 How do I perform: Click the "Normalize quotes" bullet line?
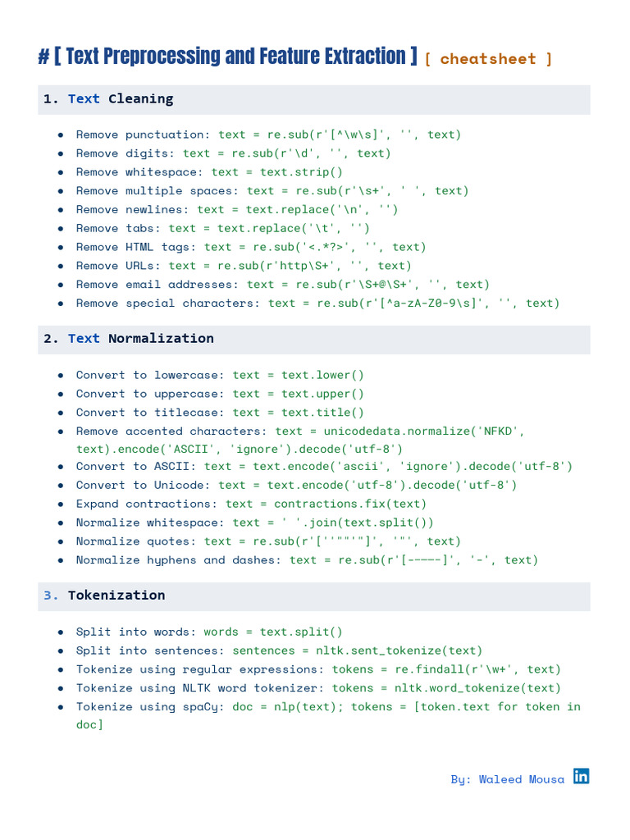pos(268,541)
